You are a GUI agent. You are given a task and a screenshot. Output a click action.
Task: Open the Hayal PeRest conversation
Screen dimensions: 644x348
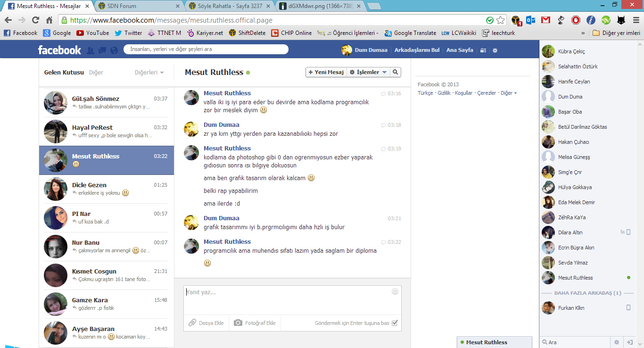[107, 131]
